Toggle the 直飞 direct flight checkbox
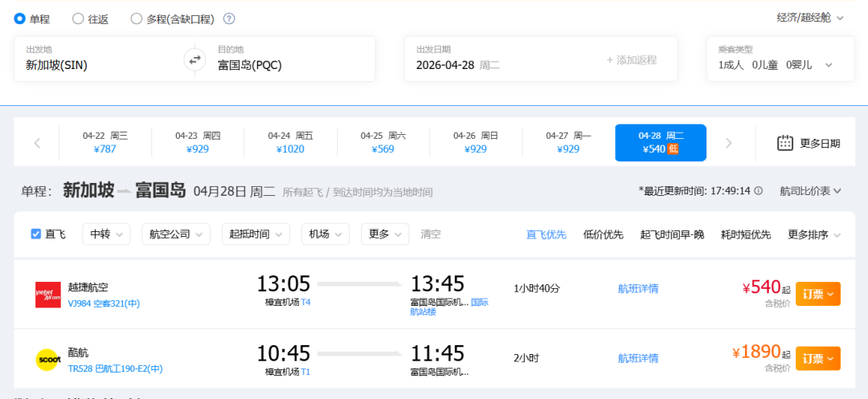The height and width of the screenshot is (399, 868). click(36, 234)
